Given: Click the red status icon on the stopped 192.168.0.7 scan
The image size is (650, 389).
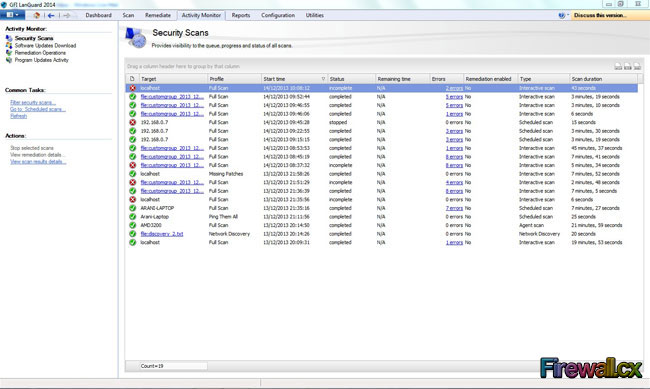Looking at the screenshot, I should tap(133, 122).
